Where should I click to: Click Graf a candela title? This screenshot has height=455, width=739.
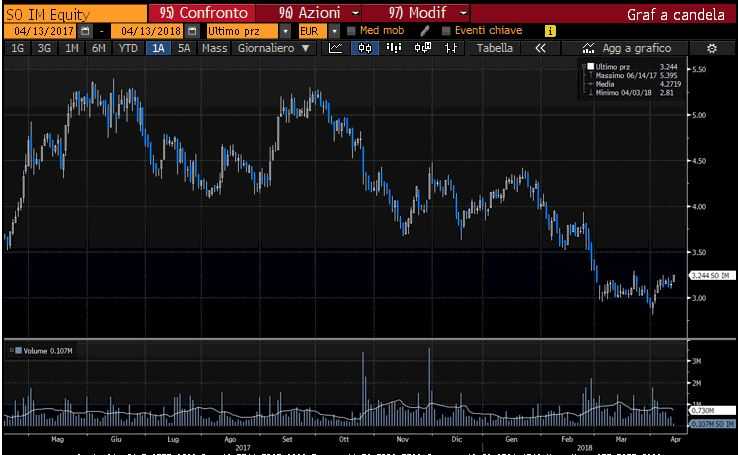675,15
